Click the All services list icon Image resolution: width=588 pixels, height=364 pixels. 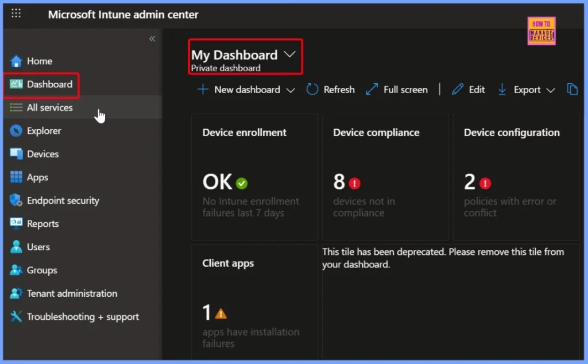[x=16, y=107]
